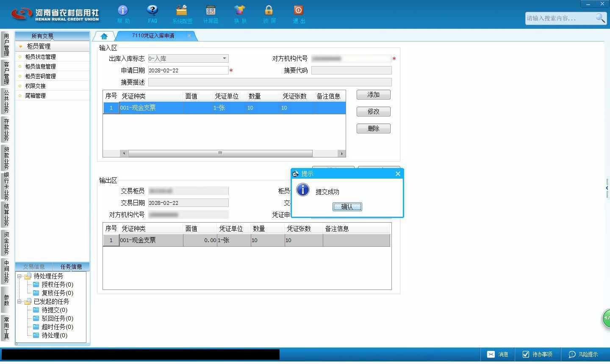Open the 常用工具 side tab
This screenshot has height=364, width=610.
click(x=6, y=328)
